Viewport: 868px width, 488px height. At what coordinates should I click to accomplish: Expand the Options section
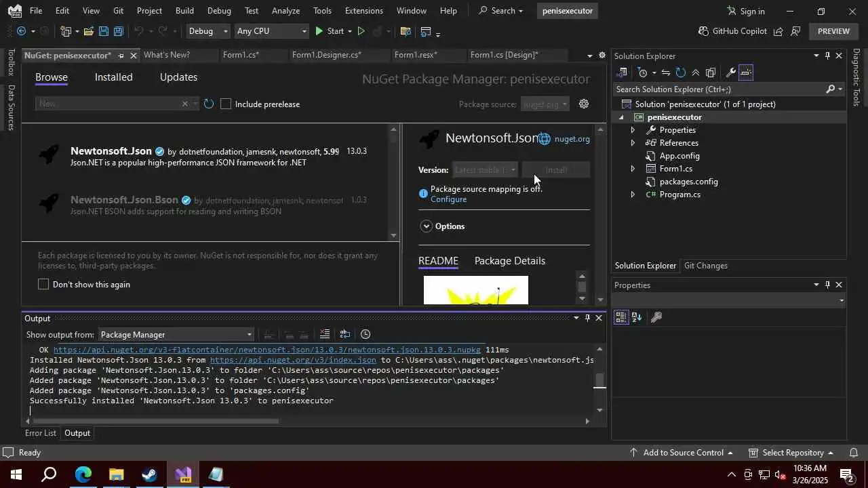point(426,226)
